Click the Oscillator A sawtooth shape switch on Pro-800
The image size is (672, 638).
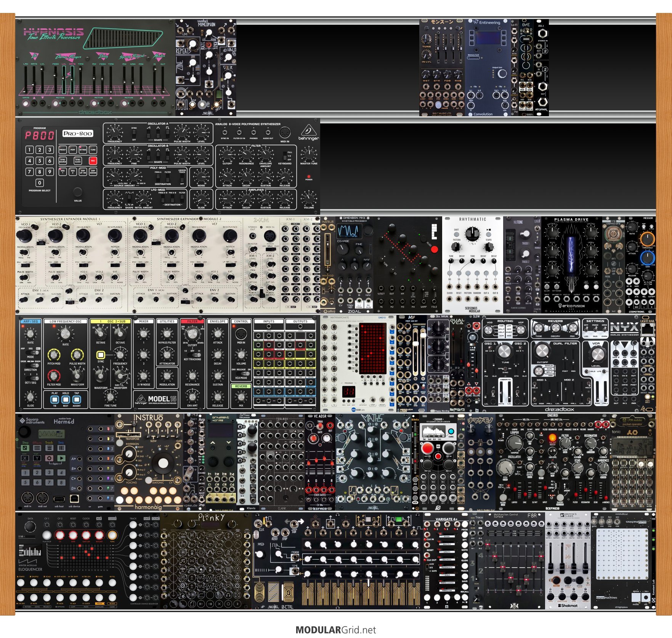pyautogui.click(x=148, y=134)
